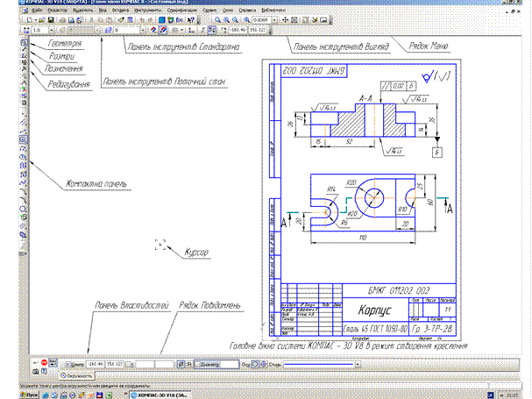The width and height of the screenshot is (532, 399).
Task: Expand the Grid dropdown arrow
Action: tap(181, 30)
